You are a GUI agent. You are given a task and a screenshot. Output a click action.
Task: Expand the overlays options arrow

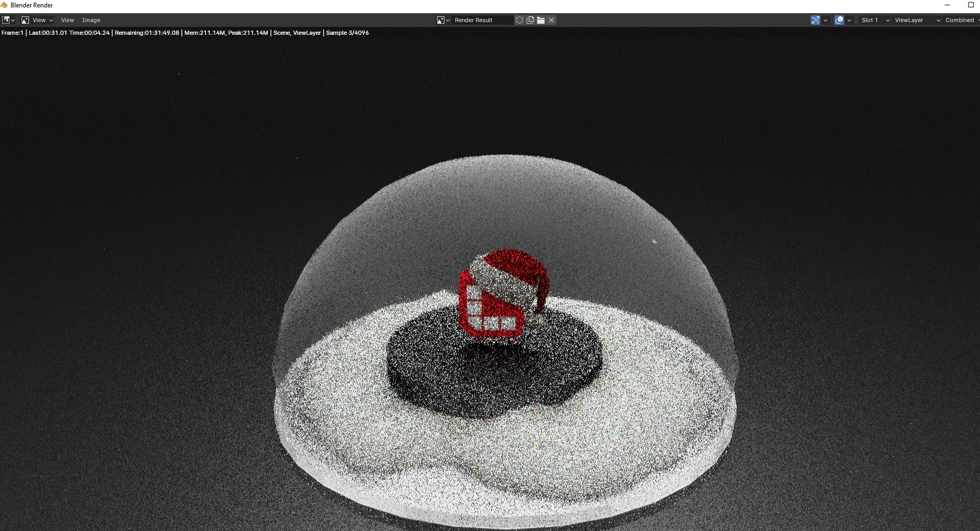849,20
